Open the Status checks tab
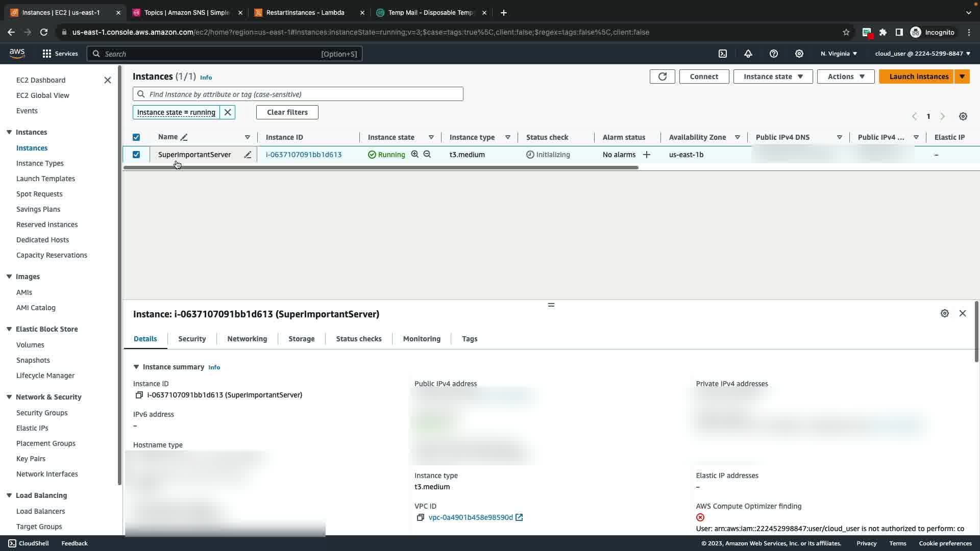980x551 pixels. coord(358,339)
